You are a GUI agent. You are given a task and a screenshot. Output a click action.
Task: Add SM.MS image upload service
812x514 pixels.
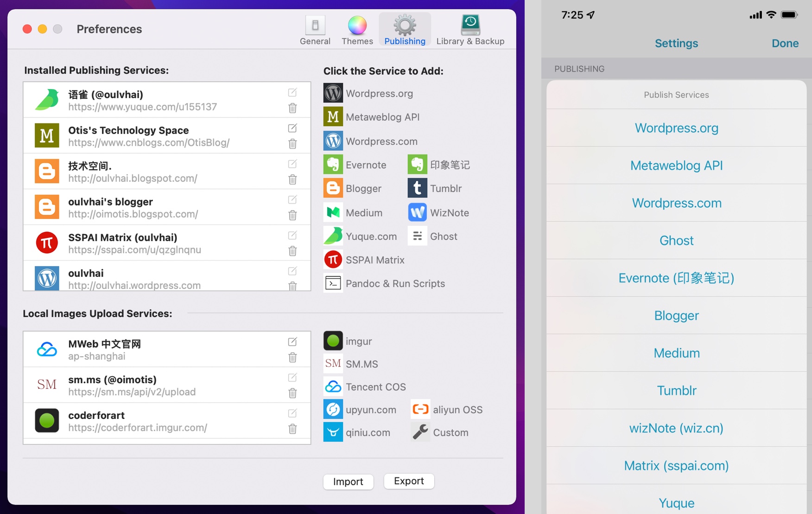(x=351, y=364)
